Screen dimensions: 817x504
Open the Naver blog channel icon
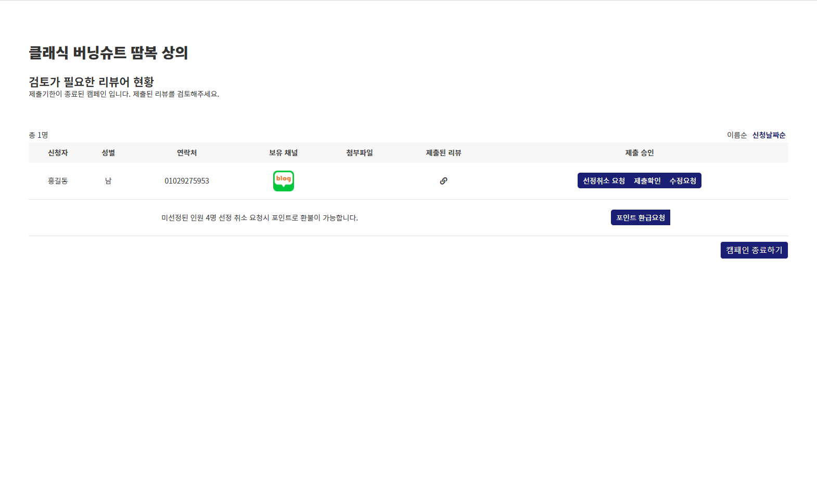pos(284,181)
